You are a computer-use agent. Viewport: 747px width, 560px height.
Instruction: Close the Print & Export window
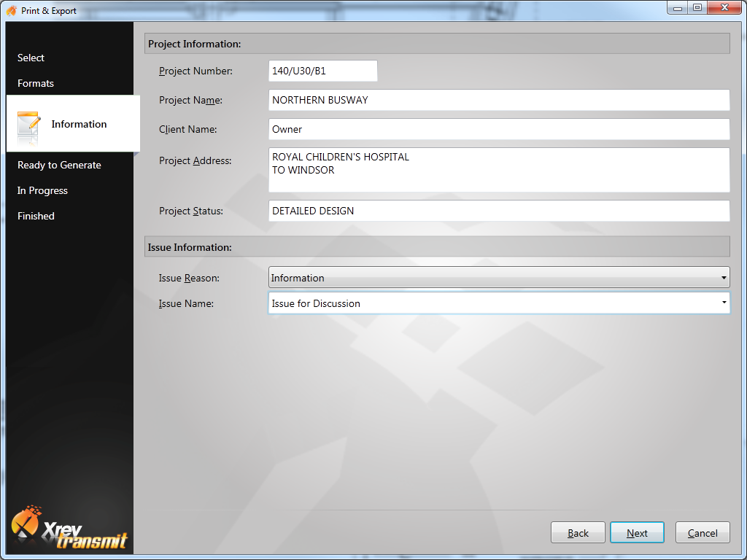pos(724,8)
